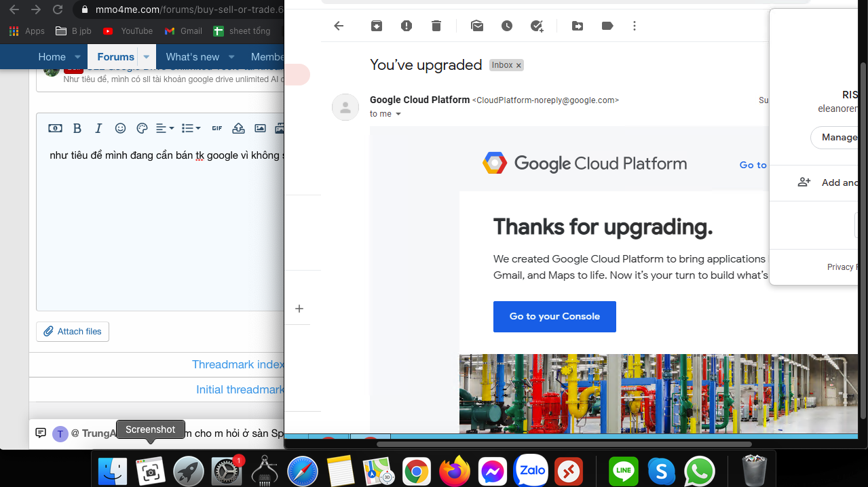Click the Google Cloud Platform logo in email
Screen dimensions: 868x487
584,163
